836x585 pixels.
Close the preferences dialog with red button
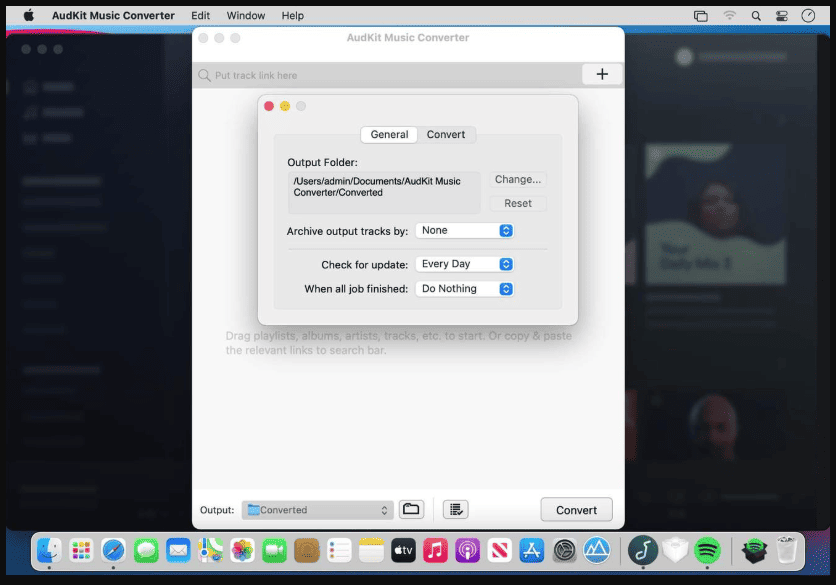(x=269, y=106)
